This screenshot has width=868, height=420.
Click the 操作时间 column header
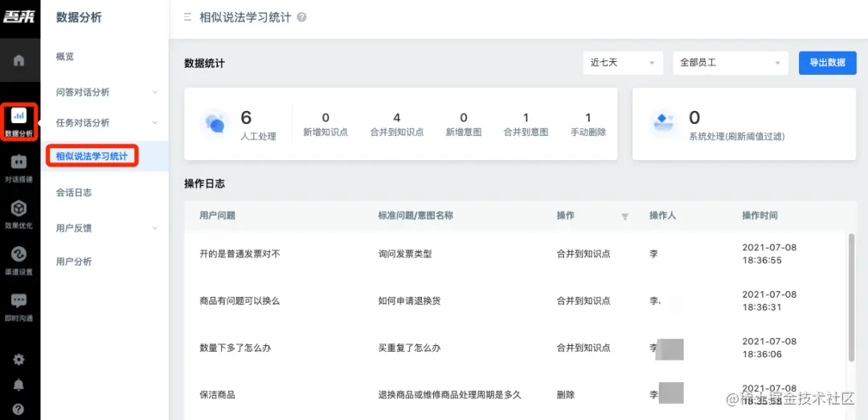click(760, 216)
